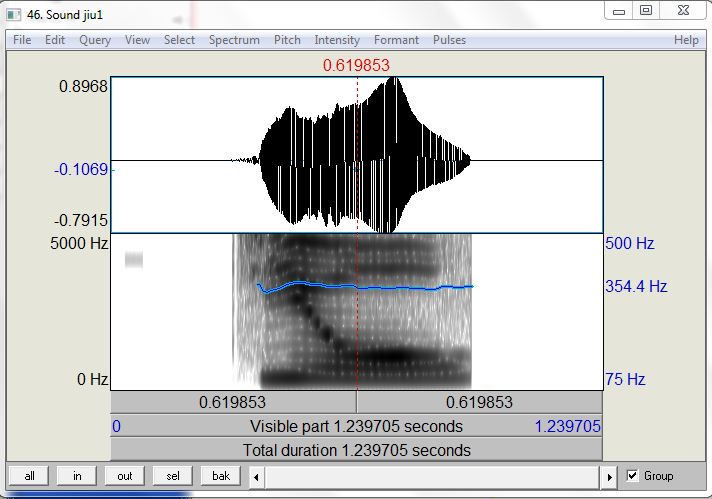Image resolution: width=712 pixels, height=499 pixels.
Task: Open the Intensity menu
Action: pyautogui.click(x=337, y=40)
